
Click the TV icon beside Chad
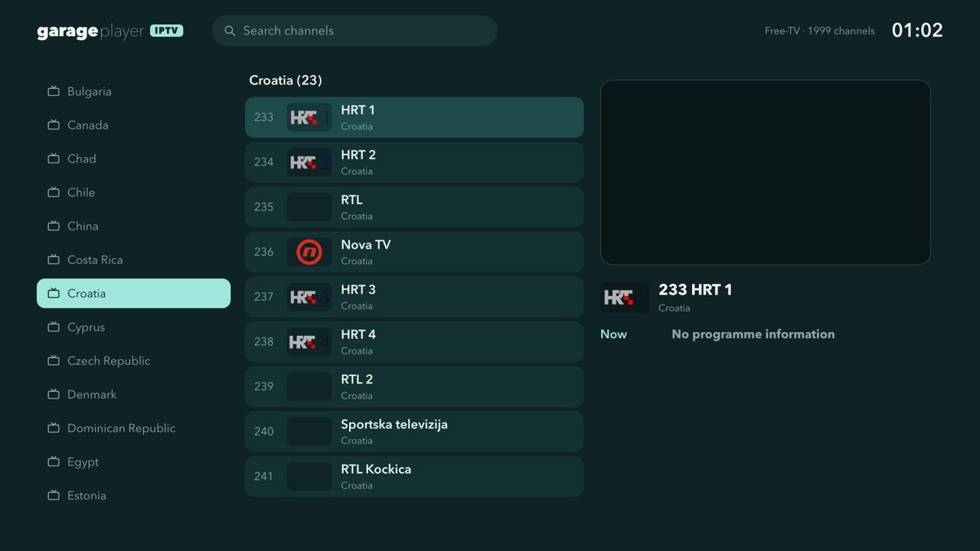click(x=54, y=158)
